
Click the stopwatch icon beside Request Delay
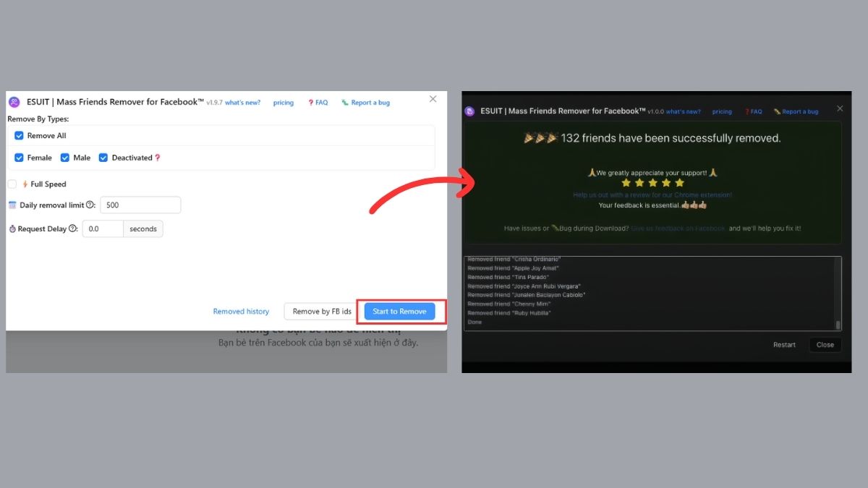click(12, 229)
